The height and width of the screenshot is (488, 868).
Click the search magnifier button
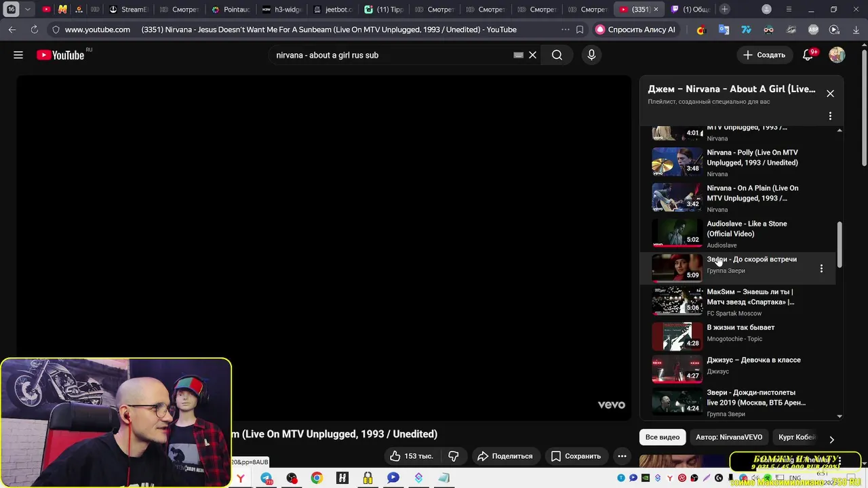tap(557, 55)
